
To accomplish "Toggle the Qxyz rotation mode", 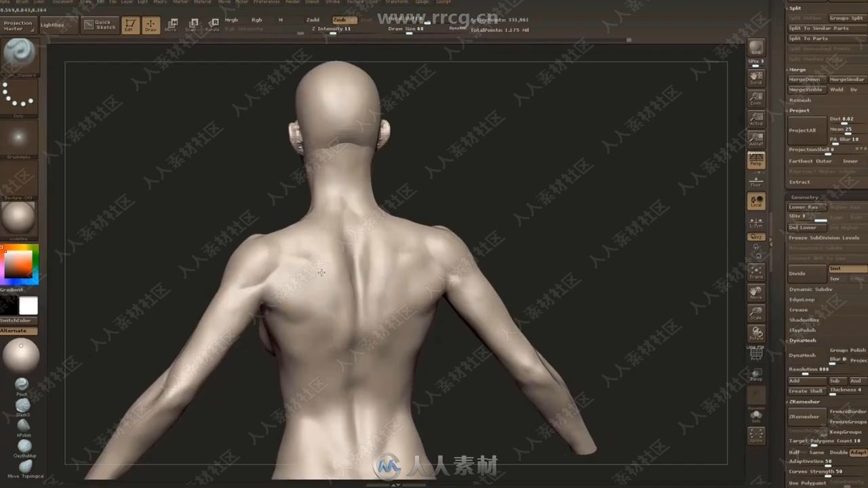I will pos(756,237).
